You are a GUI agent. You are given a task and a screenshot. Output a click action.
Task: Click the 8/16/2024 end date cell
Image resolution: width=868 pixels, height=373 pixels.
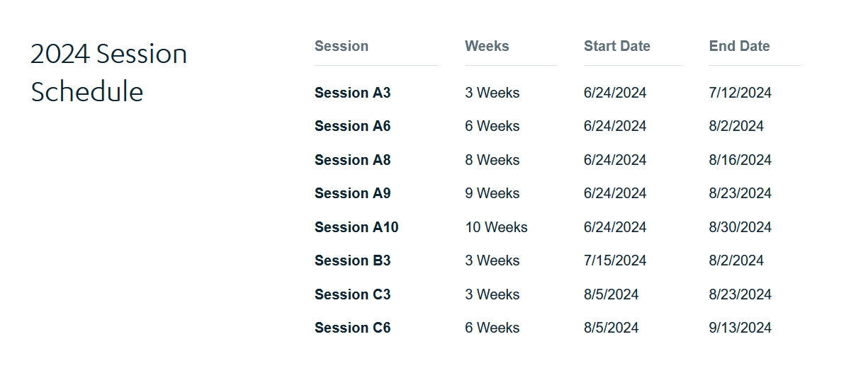click(x=740, y=160)
